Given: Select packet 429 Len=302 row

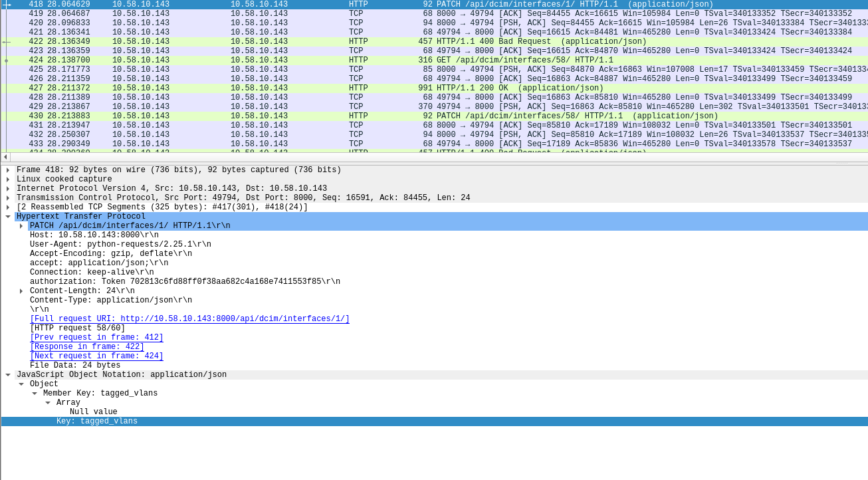Looking at the screenshot, I should tap(434, 107).
